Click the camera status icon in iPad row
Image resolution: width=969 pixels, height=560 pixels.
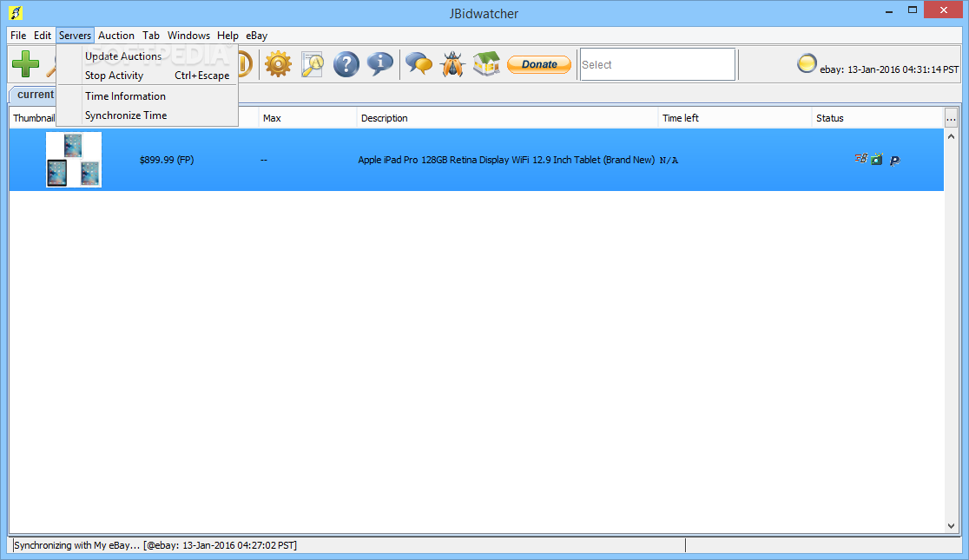click(x=877, y=160)
